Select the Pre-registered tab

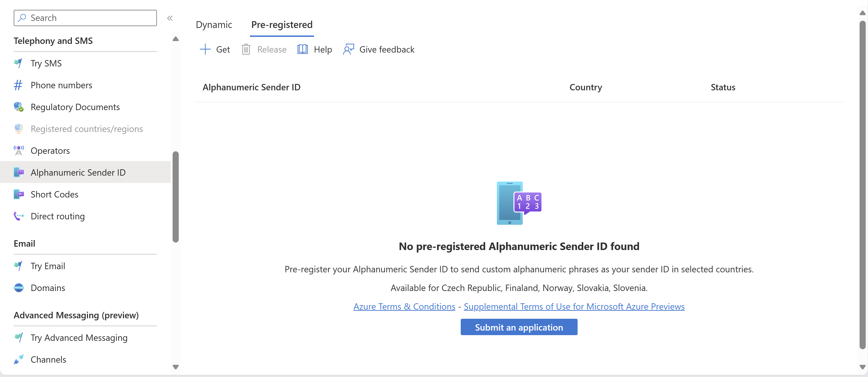pos(282,24)
